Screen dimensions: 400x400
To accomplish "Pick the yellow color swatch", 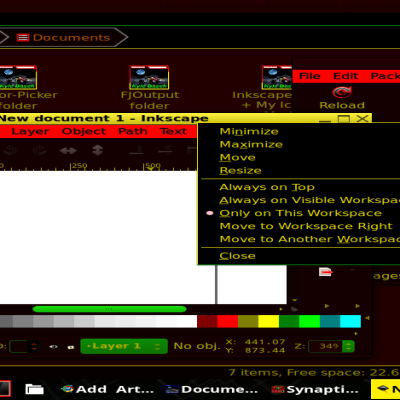I will pos(269,321).
